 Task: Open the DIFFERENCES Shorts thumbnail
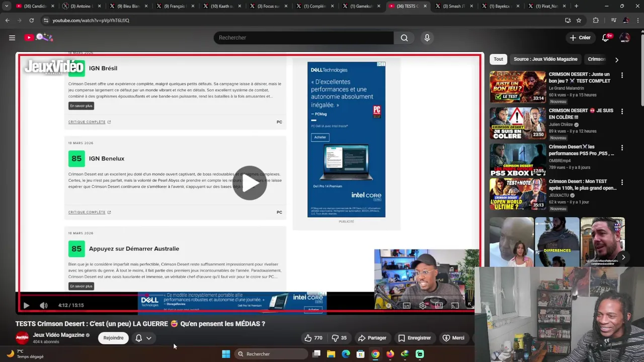[556, 242]
